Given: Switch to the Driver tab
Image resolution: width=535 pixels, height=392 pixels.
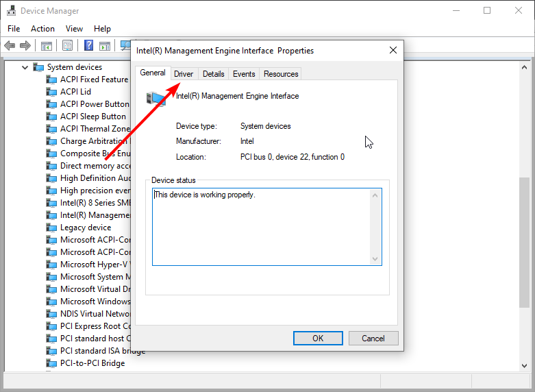Looking at the screenshot, I should click(184, 74).
